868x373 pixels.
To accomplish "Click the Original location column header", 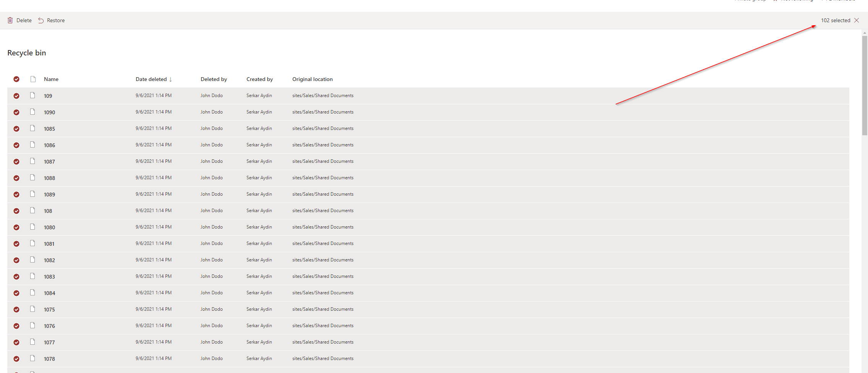I will coord(312,79).
